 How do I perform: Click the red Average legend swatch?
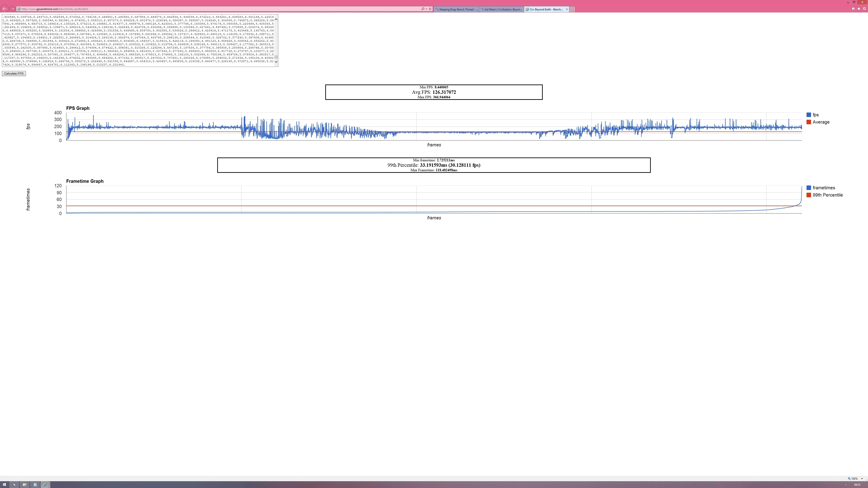[808, 122]
